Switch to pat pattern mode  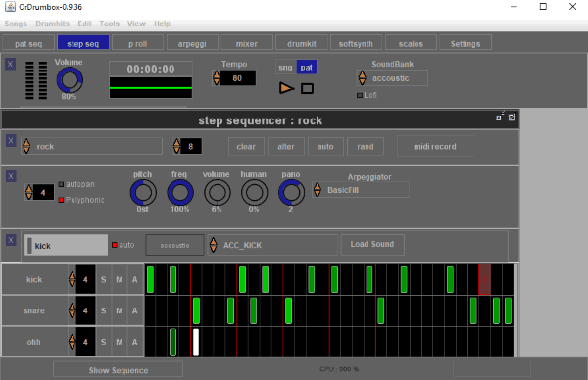307,68
